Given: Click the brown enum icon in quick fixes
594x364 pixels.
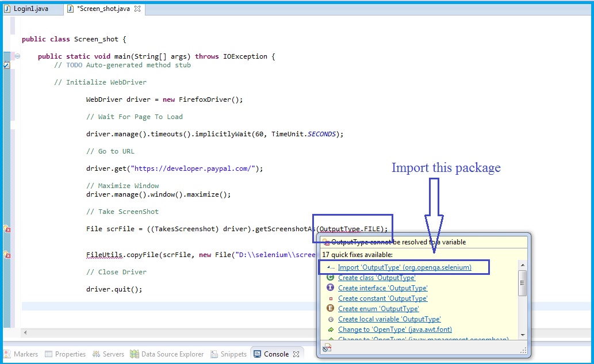Looking at the screenshot, I should click(x=330, y=309).
